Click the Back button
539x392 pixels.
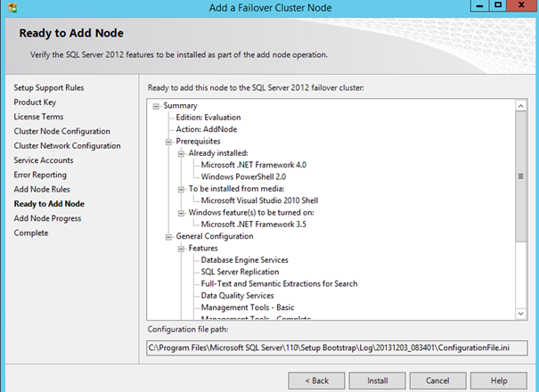(315, 380)
